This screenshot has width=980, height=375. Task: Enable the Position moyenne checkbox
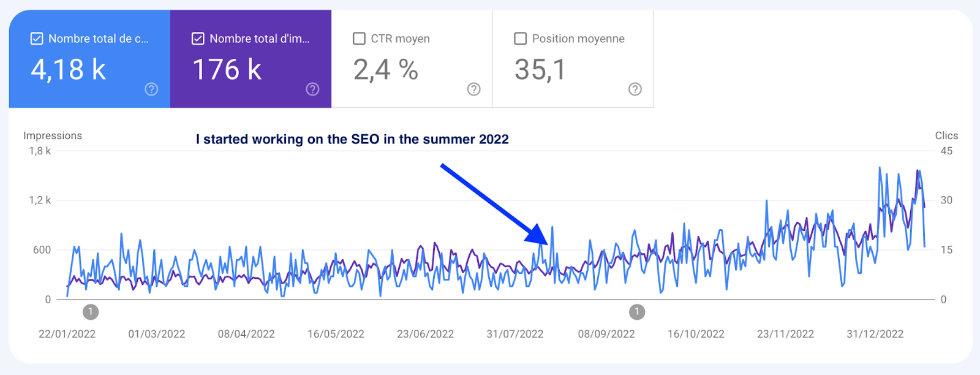520,39
